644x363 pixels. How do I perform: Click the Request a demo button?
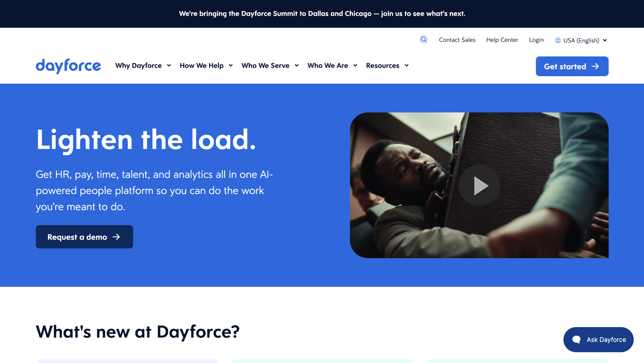[84, 237]
